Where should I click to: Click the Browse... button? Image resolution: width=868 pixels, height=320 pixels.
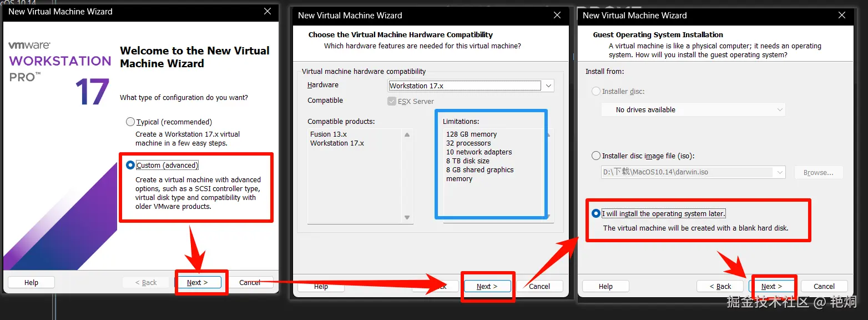tap(818, 172)
